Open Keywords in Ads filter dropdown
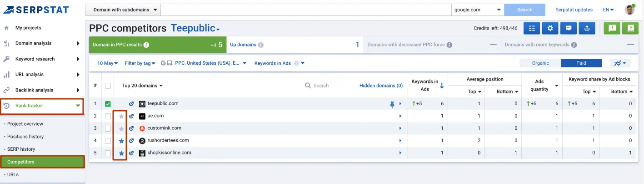The image size is (644, 184). click(280, 63)
